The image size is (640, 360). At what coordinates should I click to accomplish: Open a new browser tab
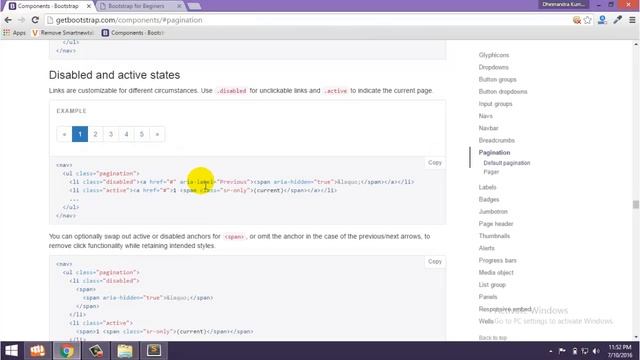[x=194, y=6]
